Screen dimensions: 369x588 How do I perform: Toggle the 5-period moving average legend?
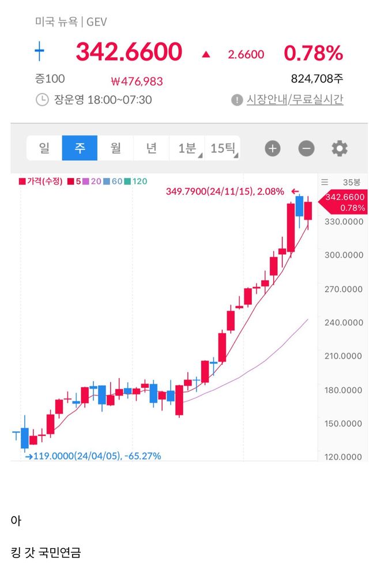pos(73,181)
